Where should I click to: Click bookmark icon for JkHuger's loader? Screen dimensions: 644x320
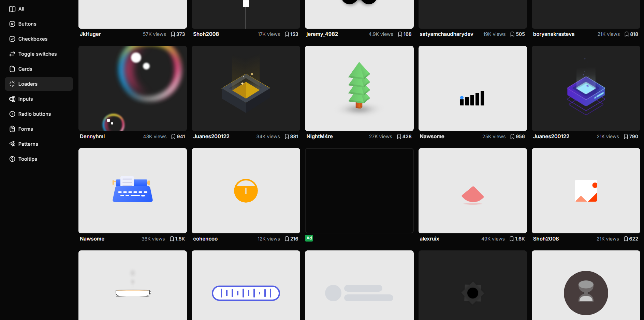[x=173, y=34]
